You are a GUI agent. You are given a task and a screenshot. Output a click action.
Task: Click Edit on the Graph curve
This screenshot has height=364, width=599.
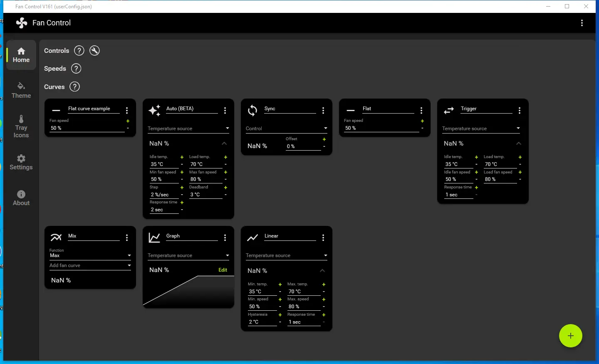click(x=223, y=270)
